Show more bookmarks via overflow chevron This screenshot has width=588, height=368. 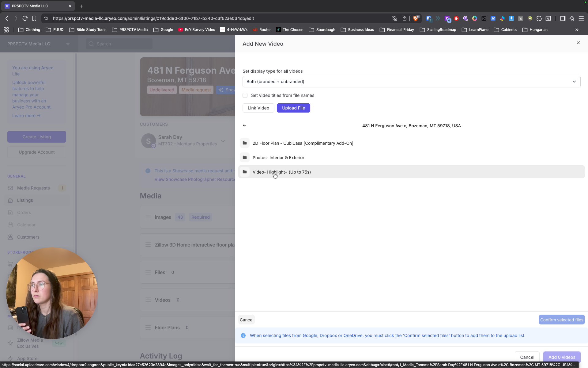pyautogui.click(x=577, y=30)
